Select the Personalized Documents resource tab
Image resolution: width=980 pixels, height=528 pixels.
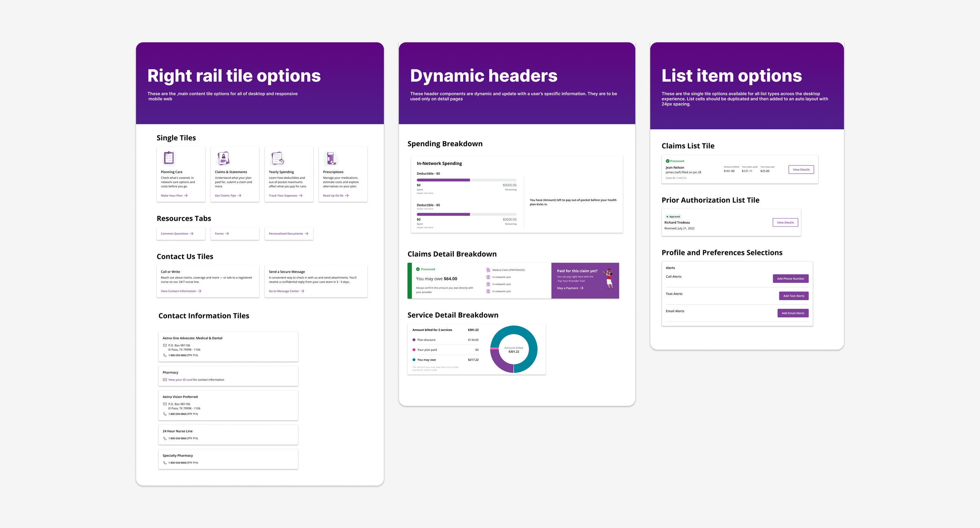289,233
